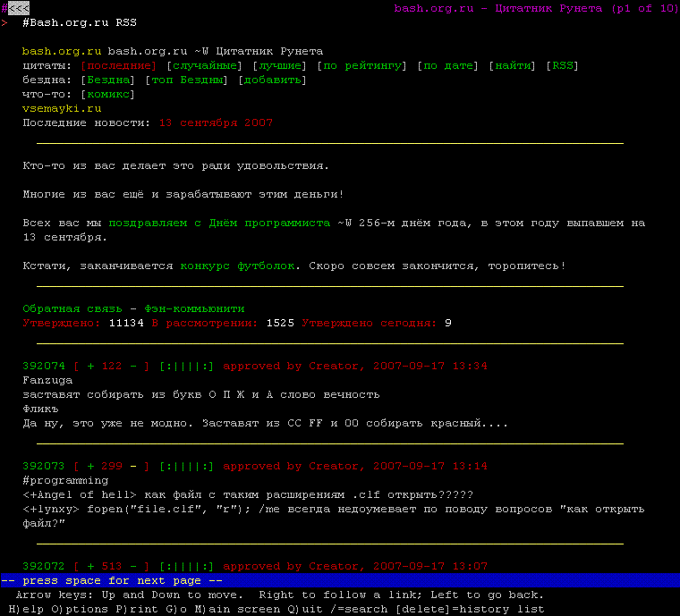
Task: Open the [случайные] random quotes link
Action: 205,65
